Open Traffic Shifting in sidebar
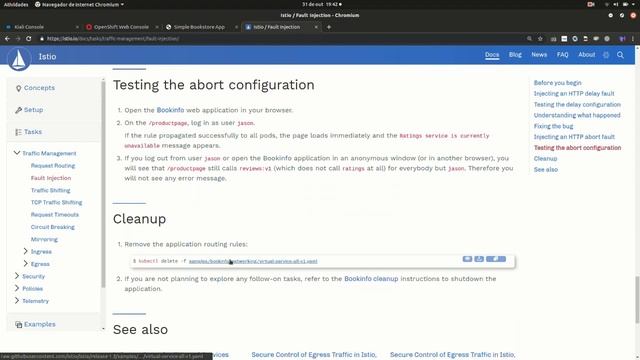Viewport: 640px width, 360px height. (x=51, y=190)
